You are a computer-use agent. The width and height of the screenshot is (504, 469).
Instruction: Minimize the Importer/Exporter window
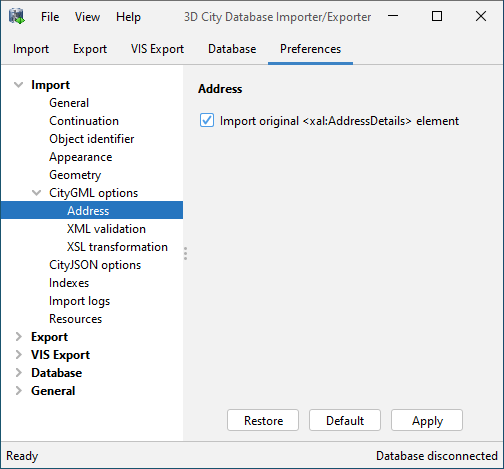click(x=393, y=16)
